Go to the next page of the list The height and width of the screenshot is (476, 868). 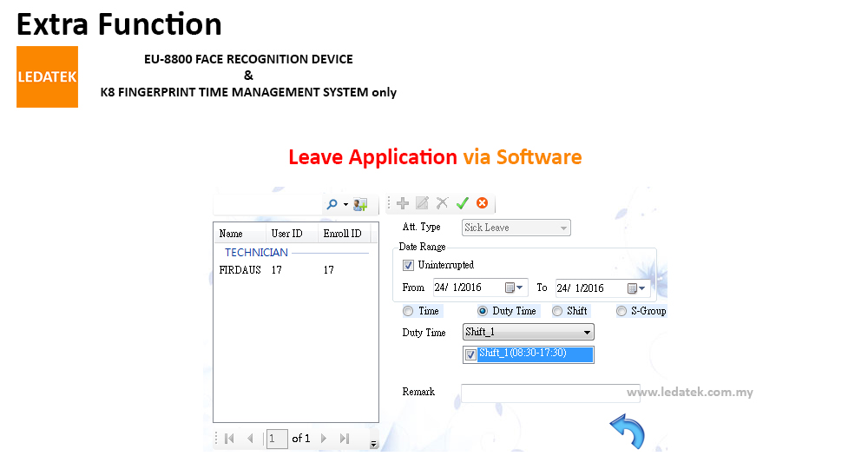click(x=324, y=439)
